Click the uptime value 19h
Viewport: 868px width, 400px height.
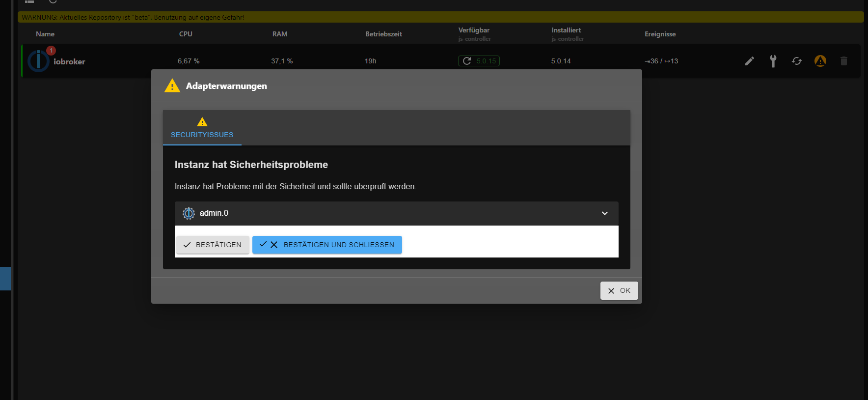370,61
